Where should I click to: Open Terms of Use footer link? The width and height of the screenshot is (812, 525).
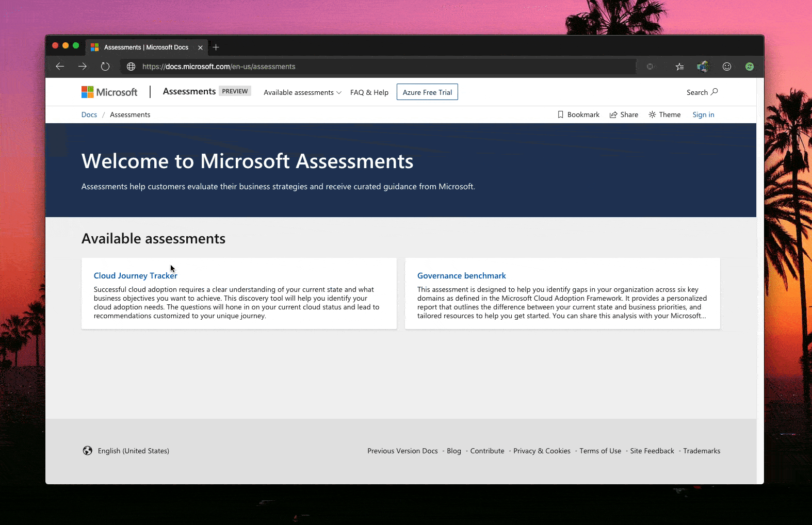[600, 451]
